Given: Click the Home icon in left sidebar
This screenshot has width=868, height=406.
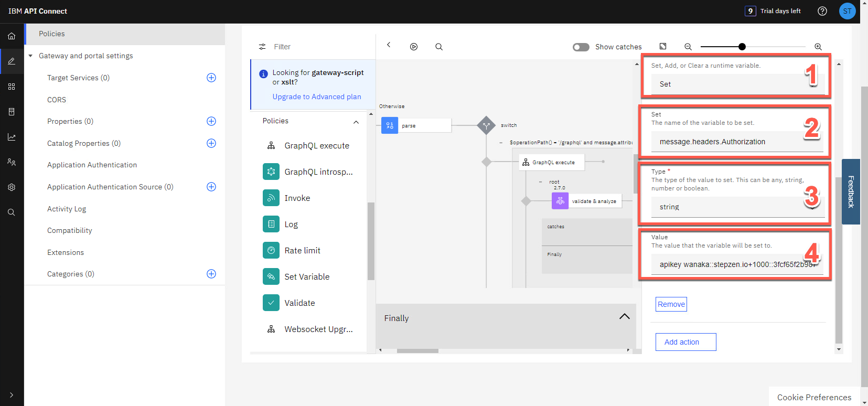Looking at the screenshot, I should tap(12, 36).
